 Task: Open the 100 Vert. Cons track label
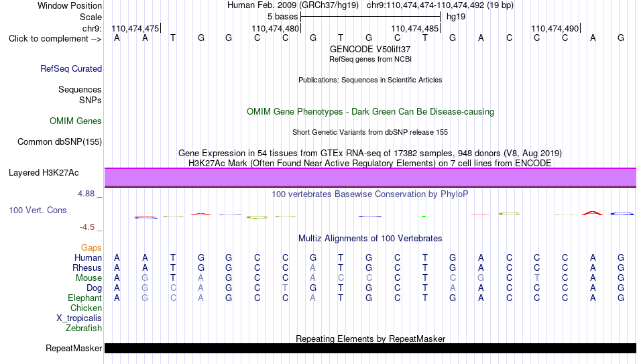coord(38,210)
